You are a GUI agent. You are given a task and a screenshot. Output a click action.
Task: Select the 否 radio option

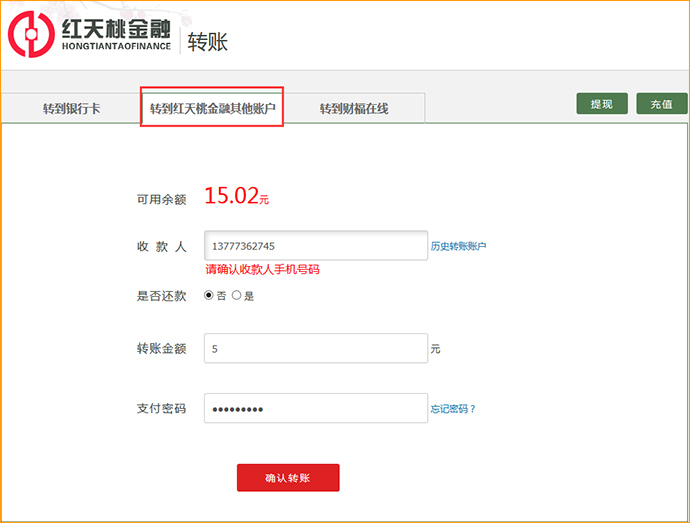coord(209,295)
